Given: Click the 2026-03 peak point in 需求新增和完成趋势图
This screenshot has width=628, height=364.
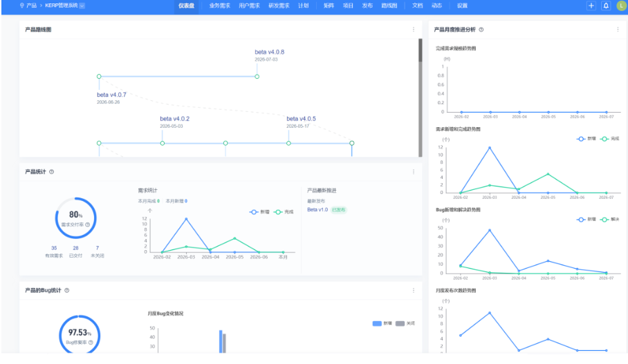Looking at the screenshot, I should coord(490,148).
